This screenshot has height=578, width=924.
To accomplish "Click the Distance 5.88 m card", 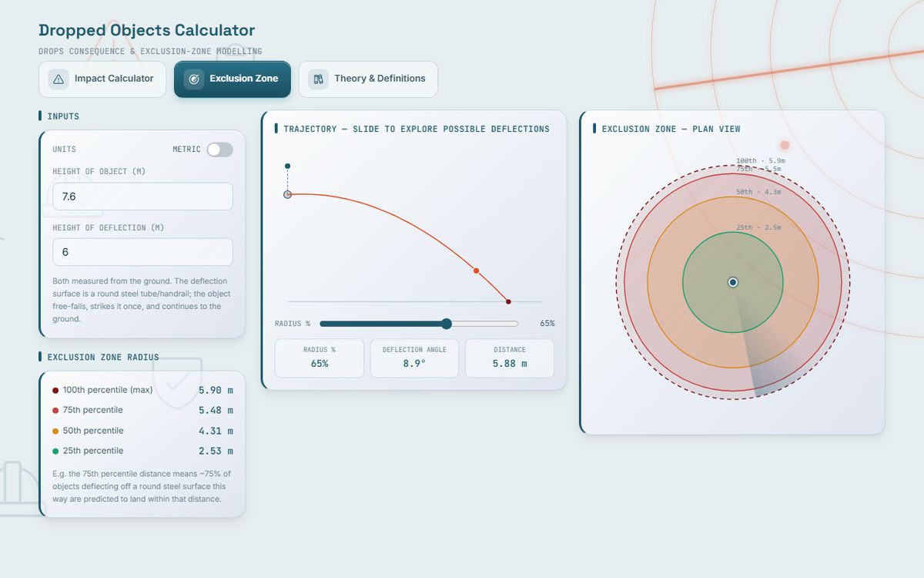I will 510,358.
